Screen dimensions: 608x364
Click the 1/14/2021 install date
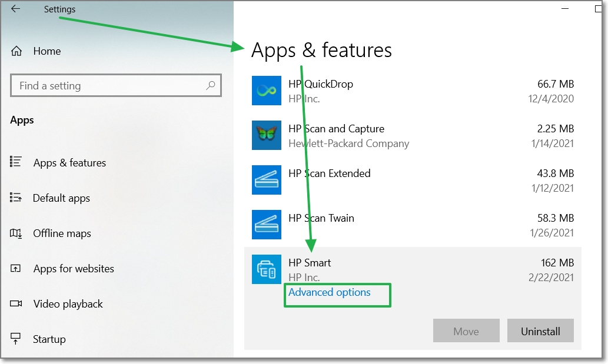click(x=552, y=143)
